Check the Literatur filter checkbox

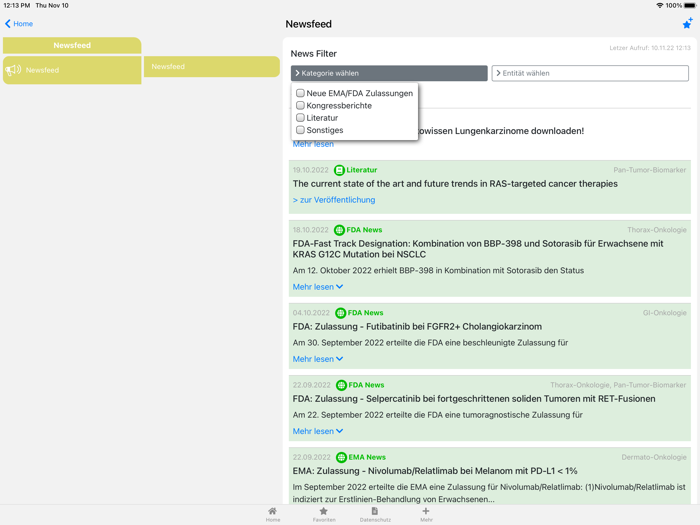click(300, 118)
